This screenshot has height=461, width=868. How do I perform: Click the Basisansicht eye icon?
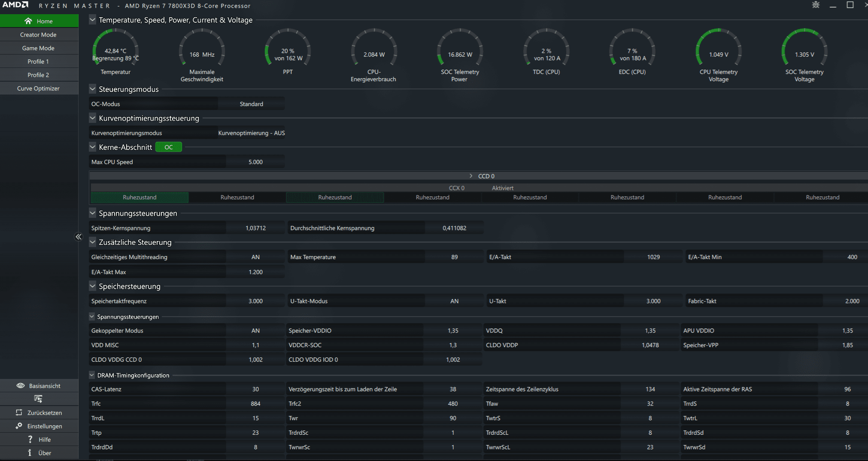[20, 385]
